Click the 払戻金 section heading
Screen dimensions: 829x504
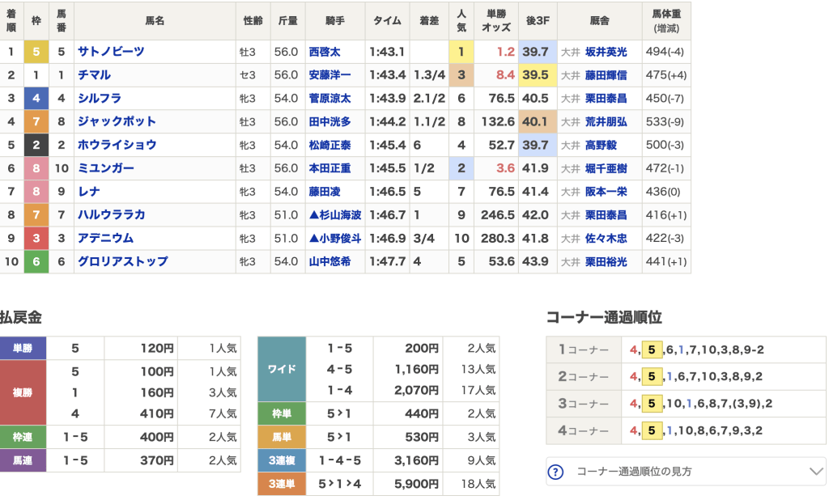coord(21,317)
